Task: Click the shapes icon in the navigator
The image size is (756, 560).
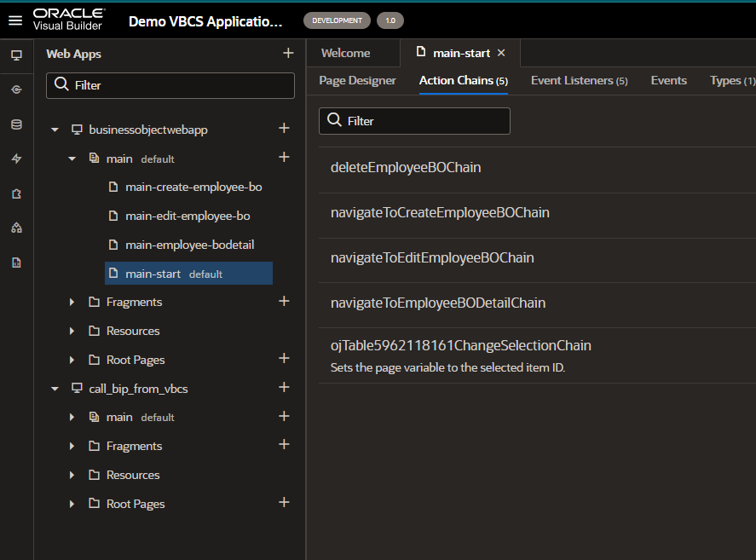Action: [x=16, y=228]
